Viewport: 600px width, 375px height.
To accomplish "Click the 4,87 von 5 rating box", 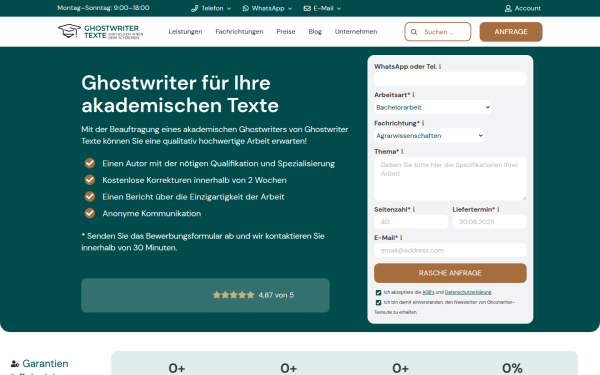I will [205, 295].
